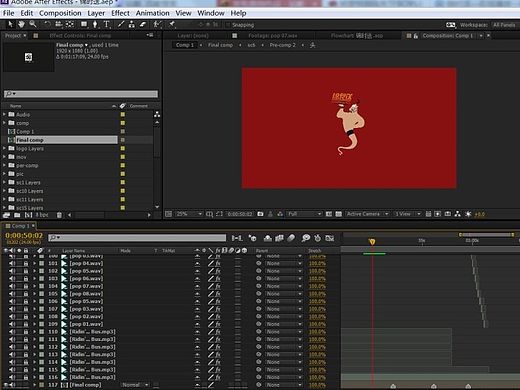Expand the pic folder
Viewport: 520px width, 390px height.
tap(4, 174)
